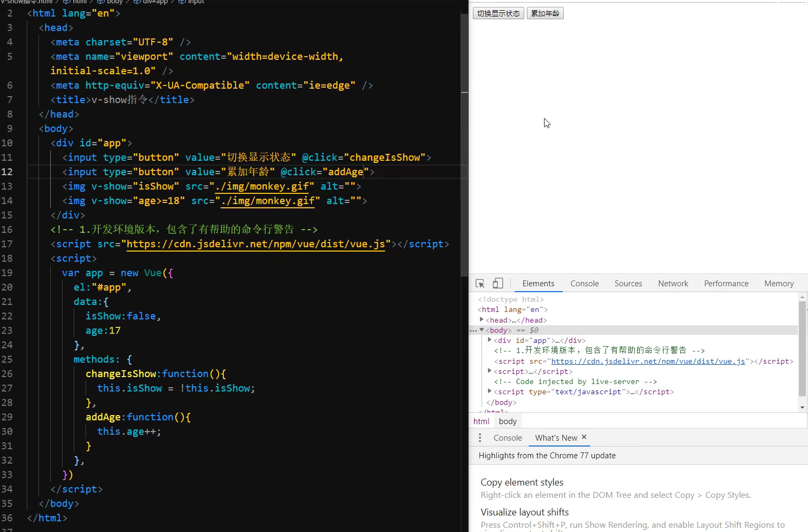Expand the script type="text/javascript" node
Screen dimensions: 808x532
click(490, 391)
